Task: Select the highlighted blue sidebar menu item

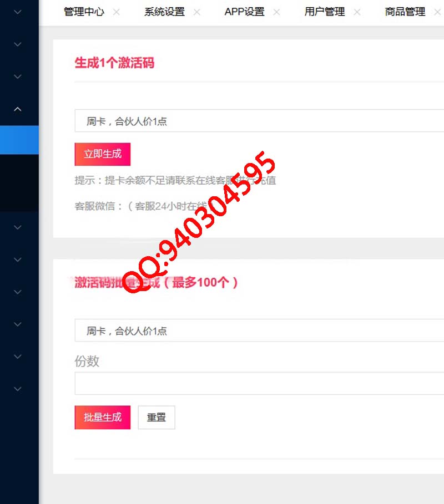Action: (19, 140)
